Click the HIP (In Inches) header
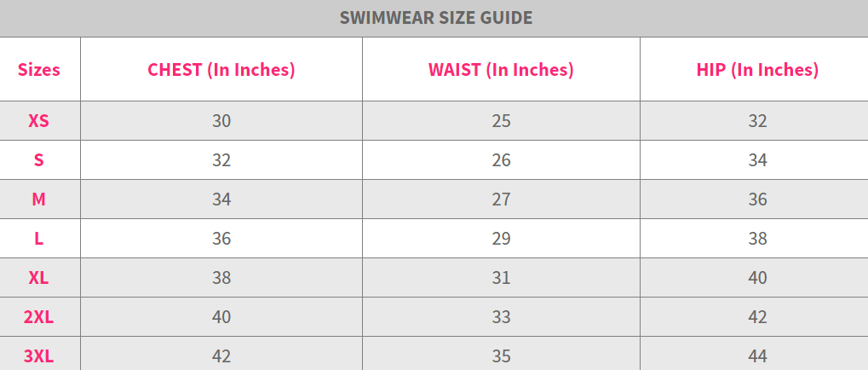 [757, 69]
